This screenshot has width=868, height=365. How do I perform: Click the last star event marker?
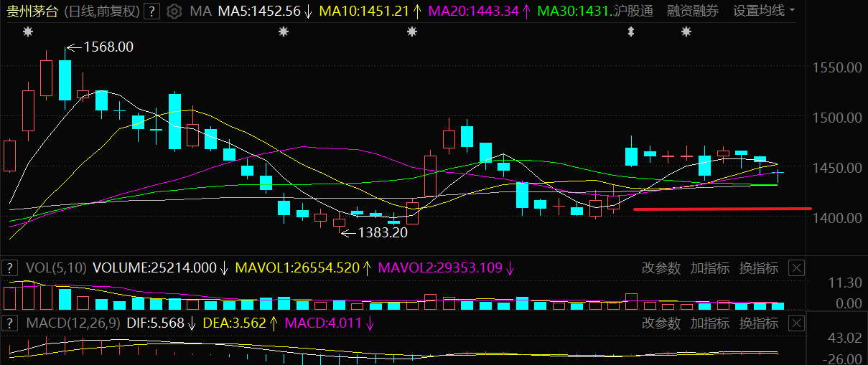pos(686,32)
